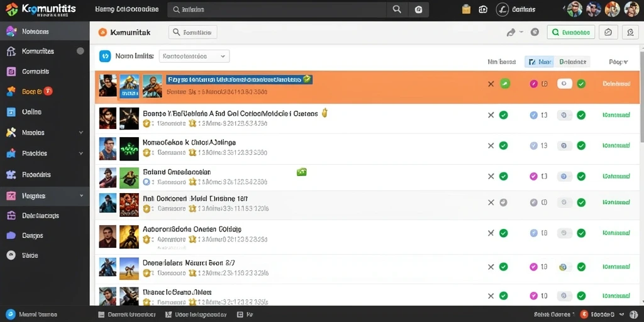Viewport: 644px width, 322px height.
Task: Click the vertical scrollbar on the list
Action: click(x=642, y=97)
